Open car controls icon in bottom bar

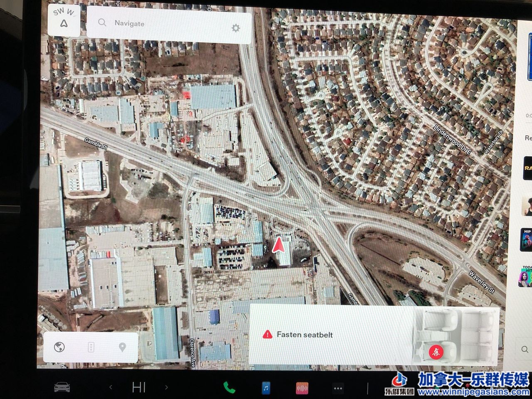(x=62, y=387)
